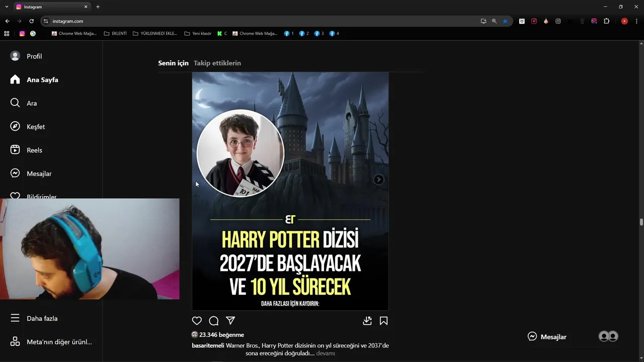Open the Google bookmark icon

pyautogui.click(x=33, y=34)
